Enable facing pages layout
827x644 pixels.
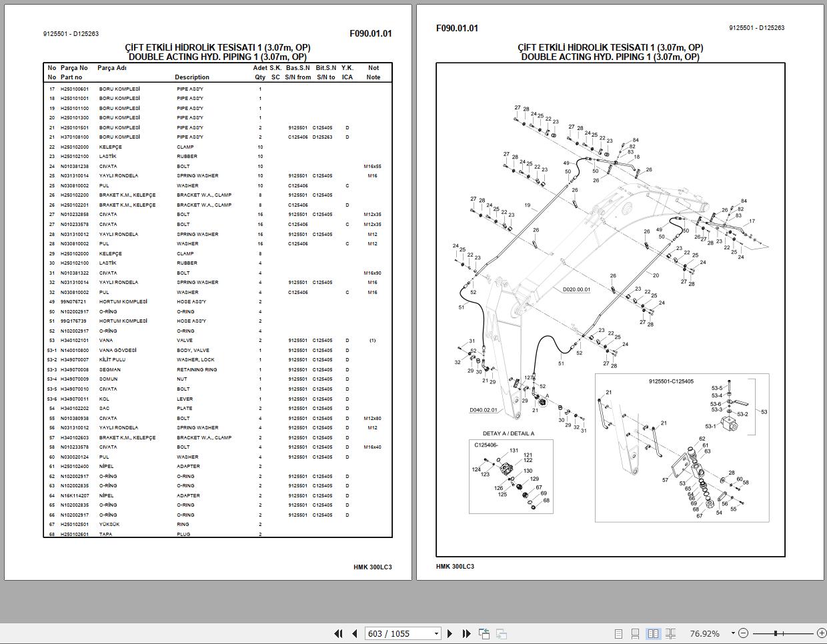(653, 633)
